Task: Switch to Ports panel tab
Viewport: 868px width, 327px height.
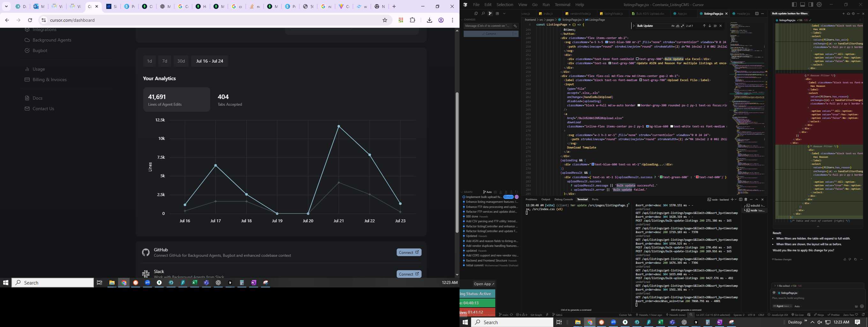Action: click(595, 200)
